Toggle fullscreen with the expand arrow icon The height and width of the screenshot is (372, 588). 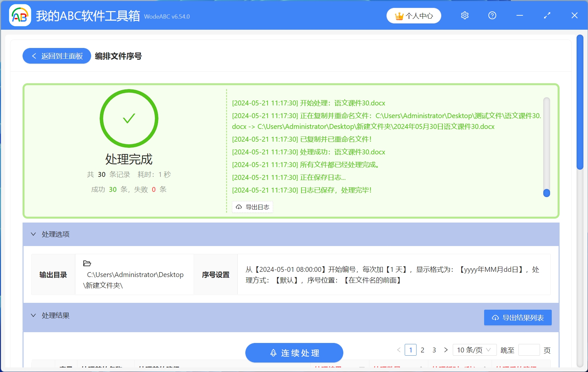point(547,15)
